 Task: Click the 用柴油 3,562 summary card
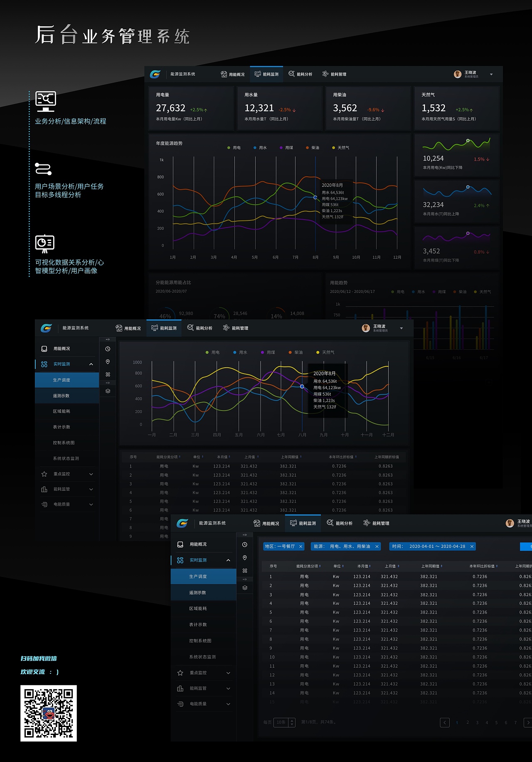tap(368, 108)
